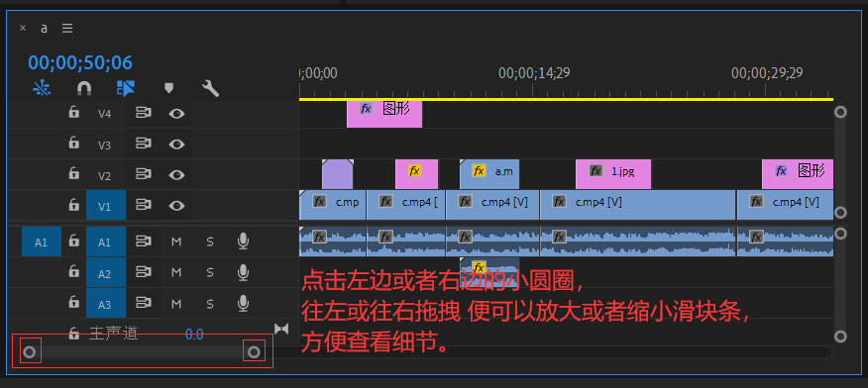Click the horizontal zoom scrollbar thumb
868x388 pixels.
(142, 352)
